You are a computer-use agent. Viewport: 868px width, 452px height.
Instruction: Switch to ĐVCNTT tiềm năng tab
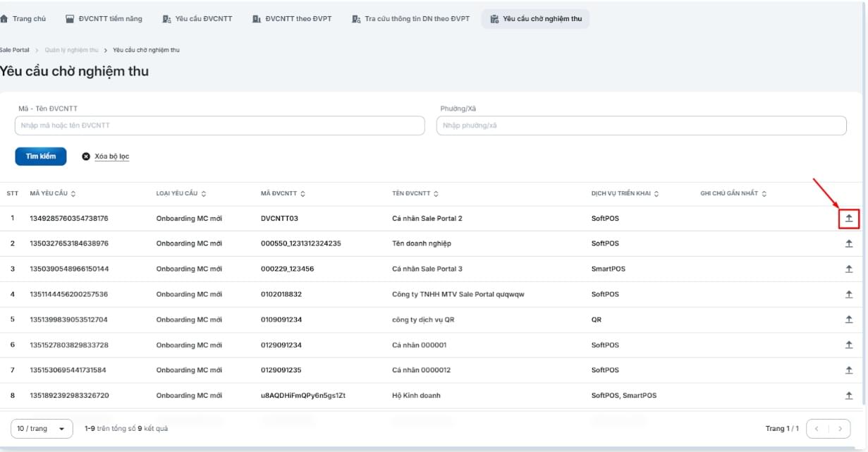(104, 19)
